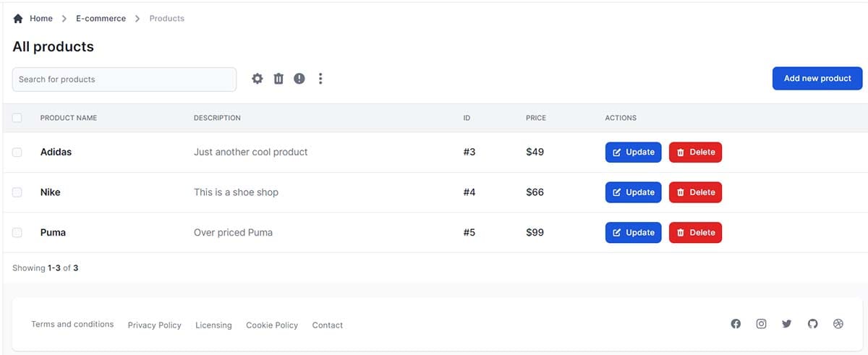Click Delete button for Nike

click(x=695, y=192)
